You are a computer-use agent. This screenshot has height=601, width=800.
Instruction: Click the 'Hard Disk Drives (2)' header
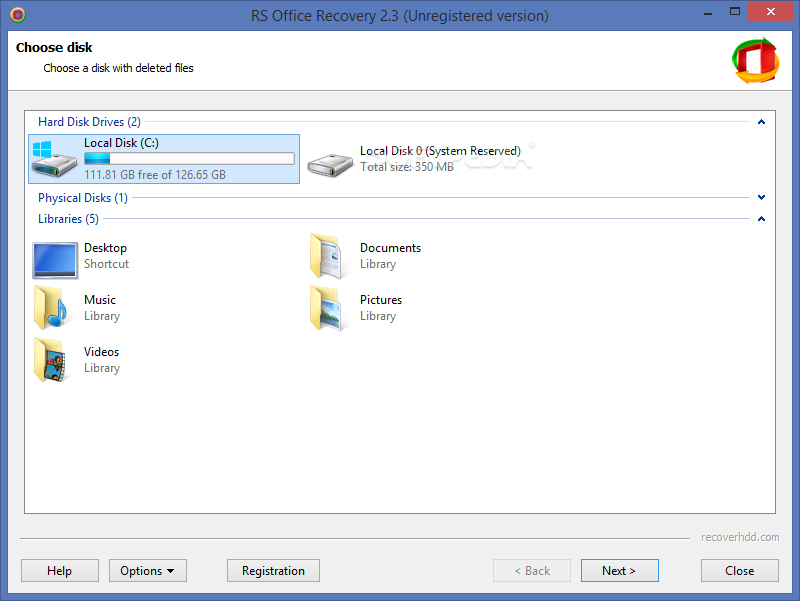click(x=89, y=122)
